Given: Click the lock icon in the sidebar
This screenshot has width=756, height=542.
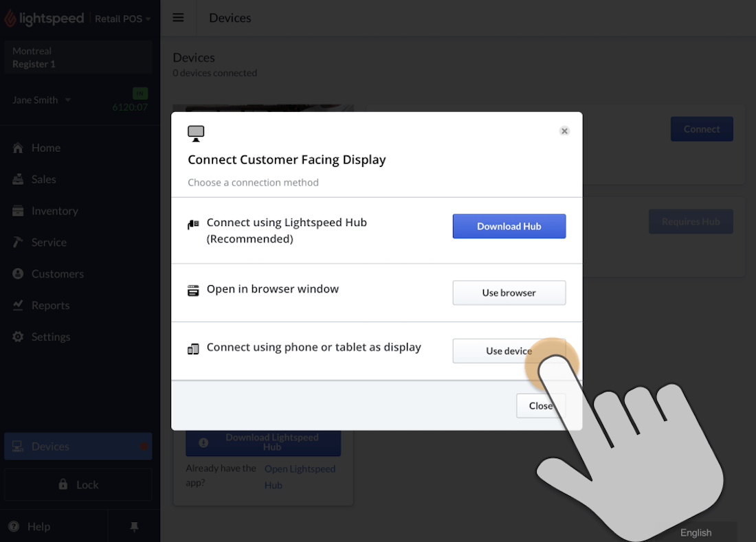Looking at the screenshot, I should tap(63, 484).
